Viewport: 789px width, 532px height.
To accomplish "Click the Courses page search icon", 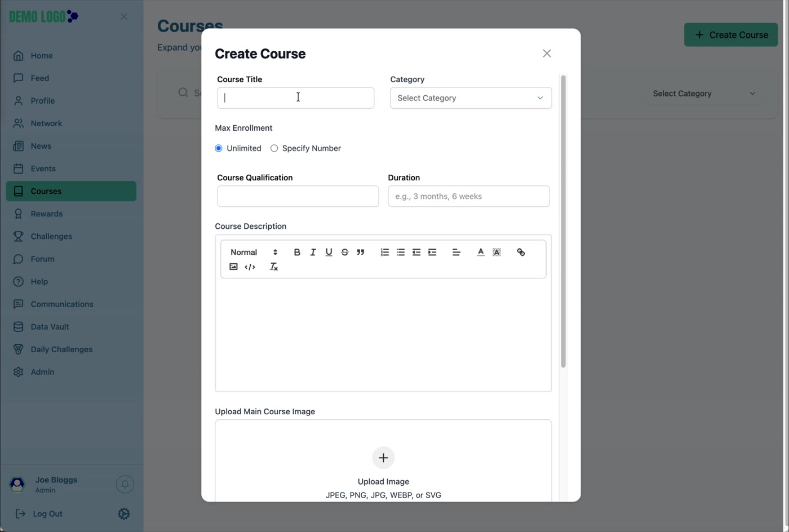I will coord(183,92).
